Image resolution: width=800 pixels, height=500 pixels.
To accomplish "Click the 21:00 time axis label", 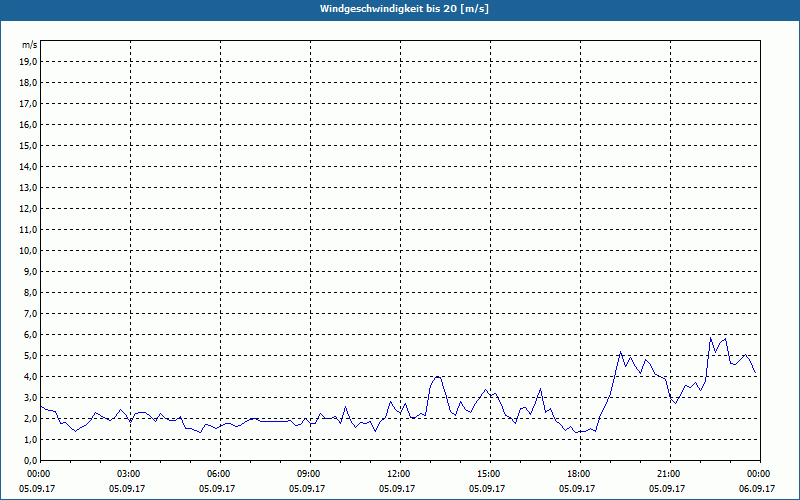I will pyautogui.click(x=670, y=474).
